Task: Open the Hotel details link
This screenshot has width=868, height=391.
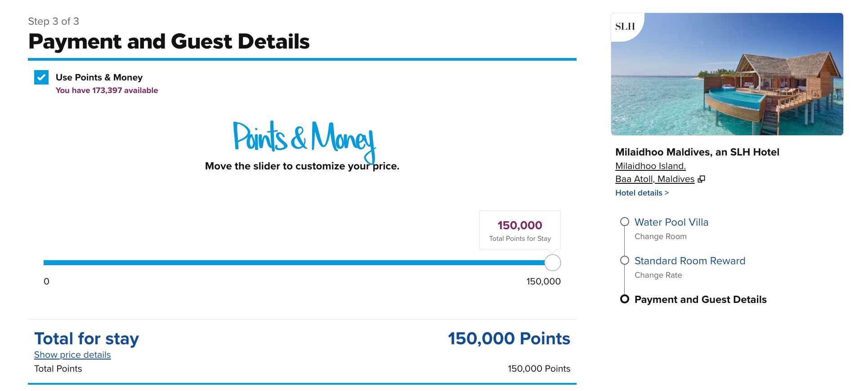Action: click(x=642, y=192)
